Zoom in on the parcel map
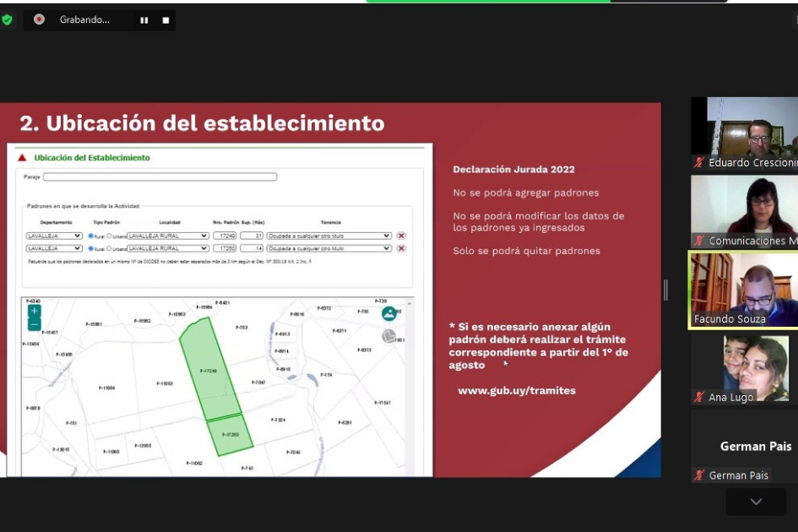This screenshot has width=798, height=532. 34,311
